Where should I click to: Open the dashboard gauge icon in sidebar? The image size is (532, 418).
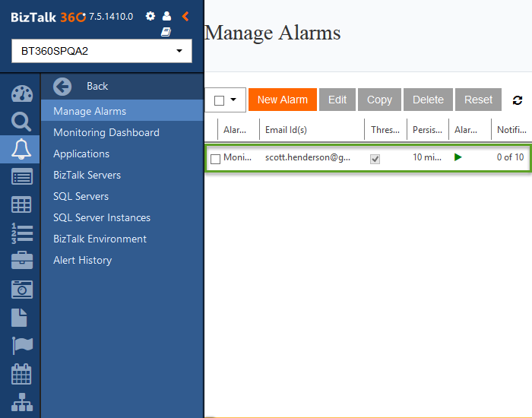click(x=21, y=94)
